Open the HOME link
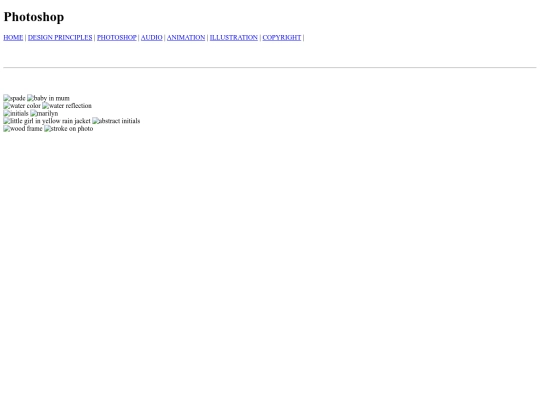Screen dimensions: 540x405 [13, 38]
